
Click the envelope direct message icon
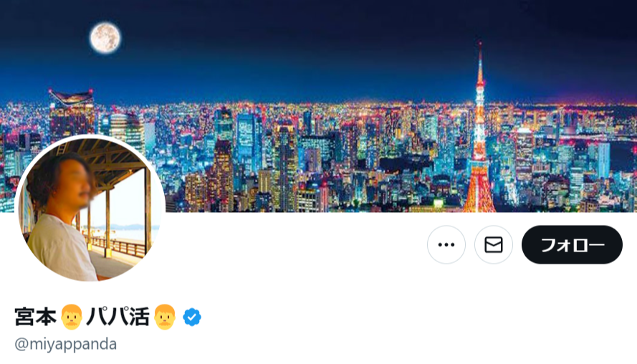494,244
